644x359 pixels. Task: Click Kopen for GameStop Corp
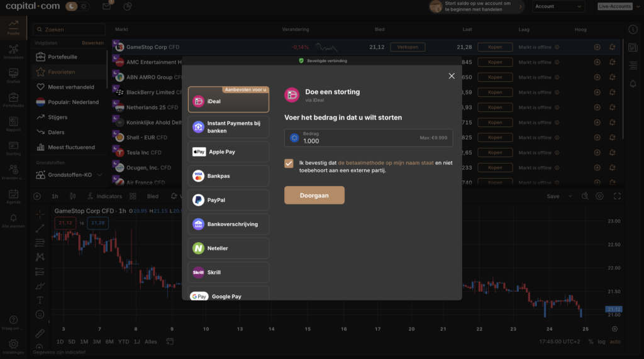pyautogui.click(x=495, y=47)
